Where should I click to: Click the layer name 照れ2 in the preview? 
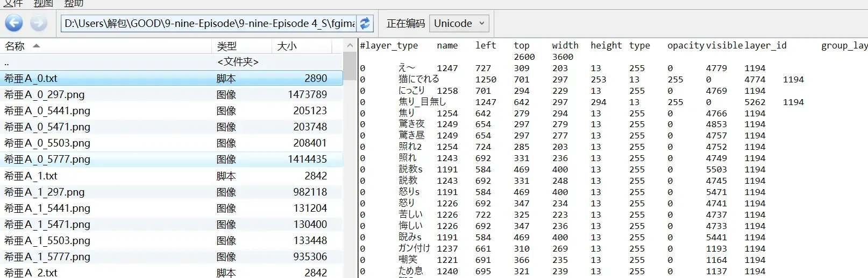(x=410, y=147)
